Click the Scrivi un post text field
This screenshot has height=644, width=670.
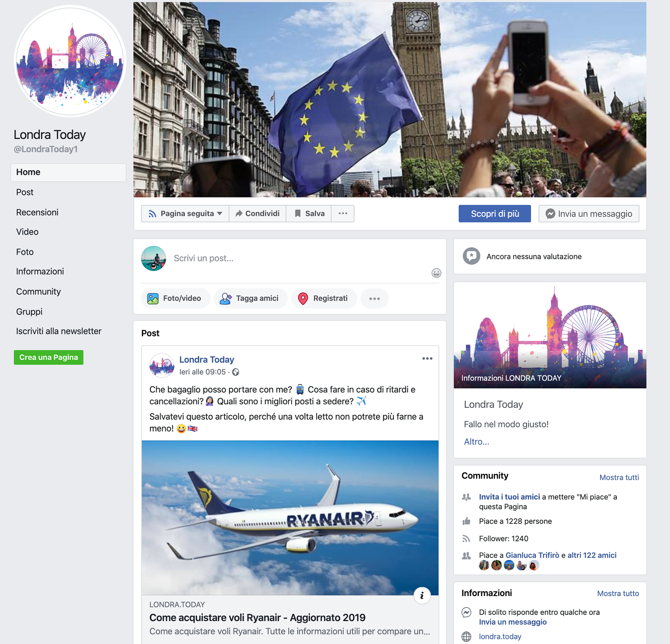click(300, 258)
